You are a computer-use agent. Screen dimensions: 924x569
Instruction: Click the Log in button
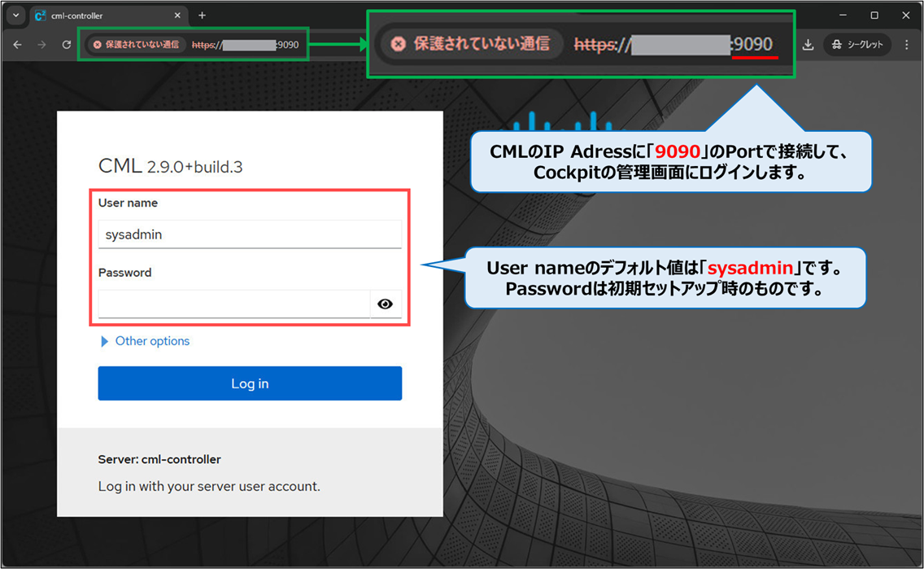tap(250, 383)
